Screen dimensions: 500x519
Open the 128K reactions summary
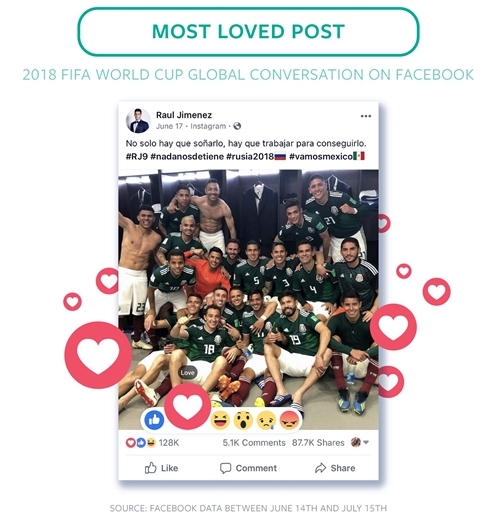click(x=152, y=443)
